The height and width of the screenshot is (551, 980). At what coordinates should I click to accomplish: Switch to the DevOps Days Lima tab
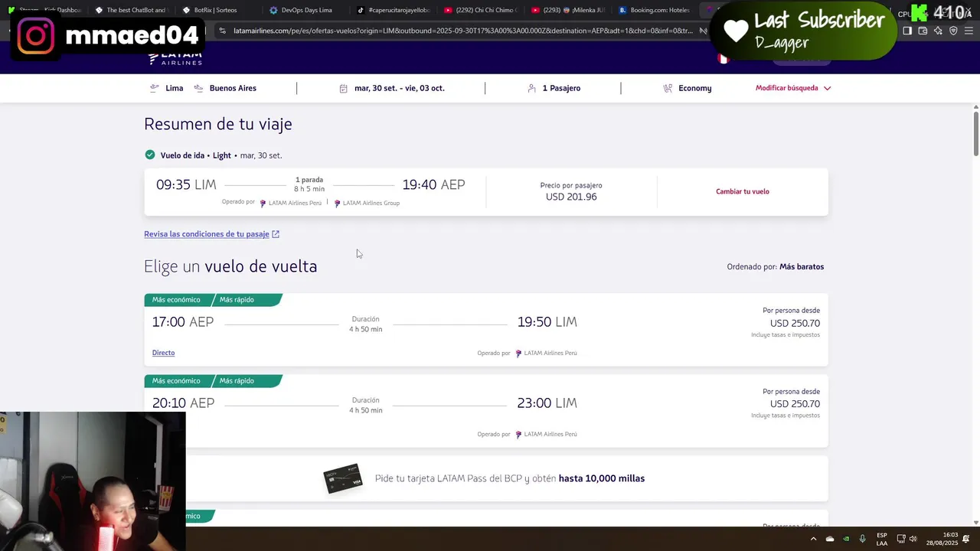pos(305,10)
